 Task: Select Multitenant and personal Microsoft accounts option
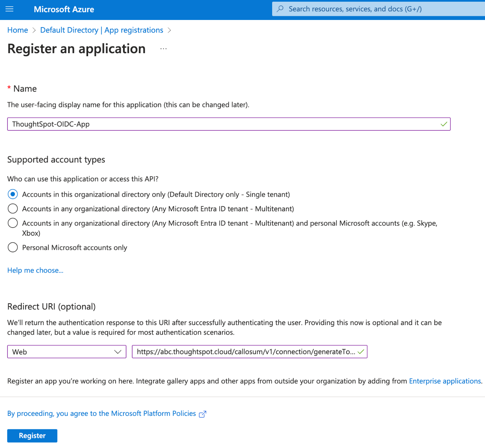pos(13,223)
